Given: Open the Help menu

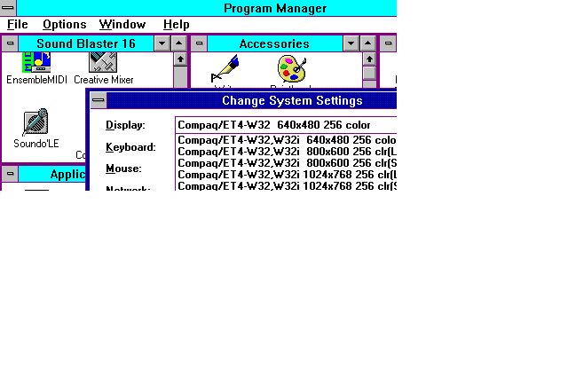Looking at the screenshot, I should pos(176,25).
